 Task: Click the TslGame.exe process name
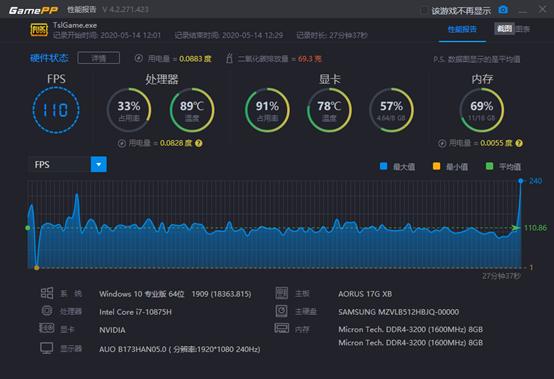pos(75,25)
